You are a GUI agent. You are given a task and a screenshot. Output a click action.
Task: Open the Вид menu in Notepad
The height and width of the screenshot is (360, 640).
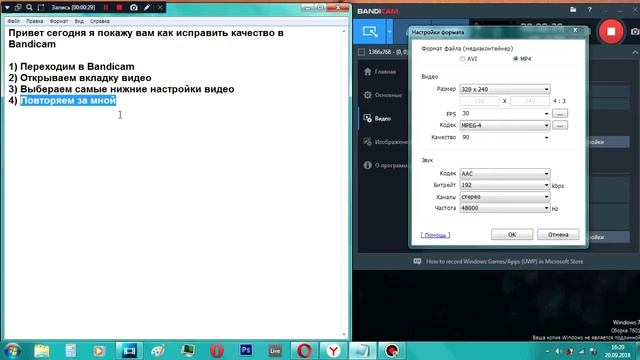[x=79, y=21]
